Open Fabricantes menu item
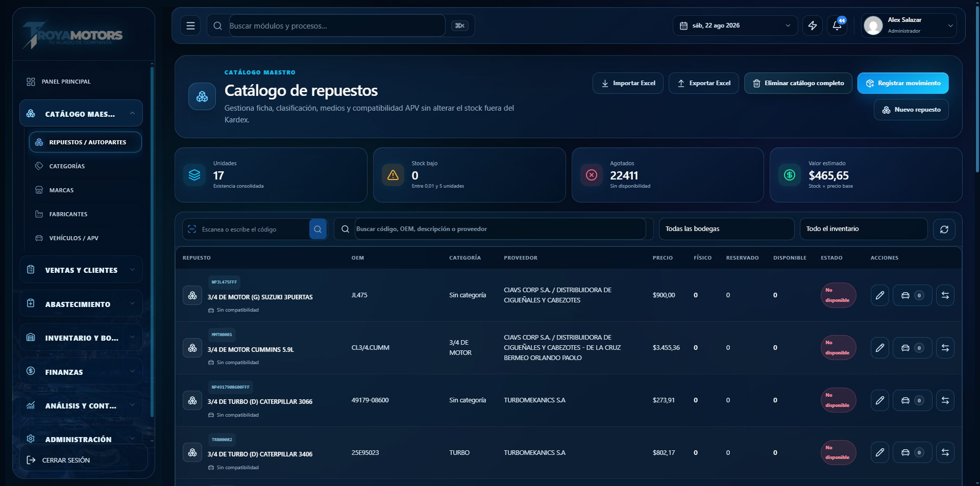The height and width of the screenshot is (486, 980). click(85, 214)
